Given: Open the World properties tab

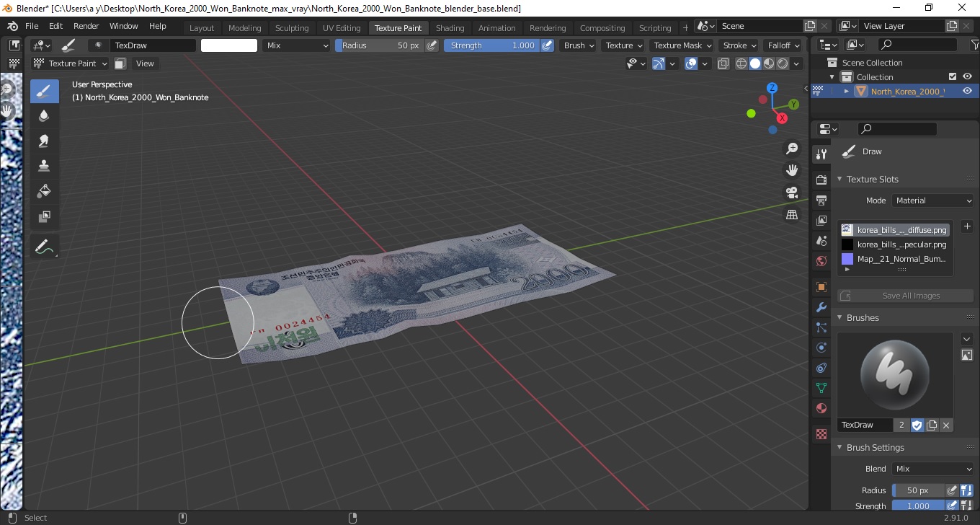Looking at the screenshot, I should pyautogui.click(x=821, y=261).
